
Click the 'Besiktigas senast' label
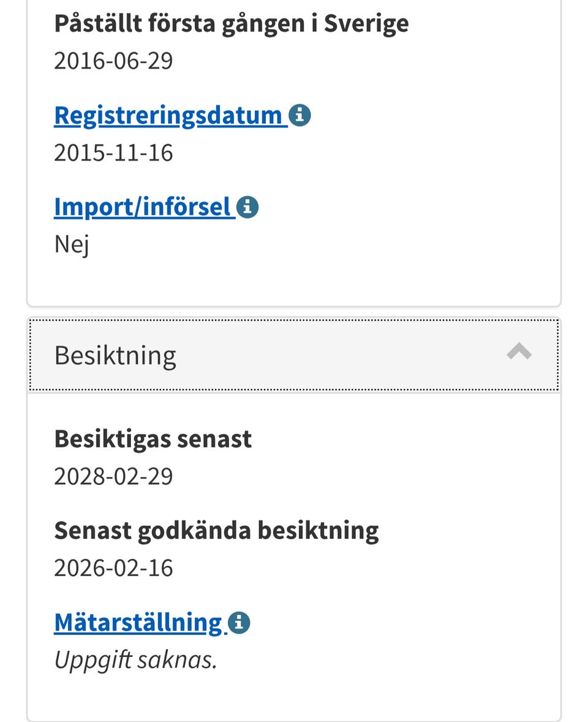153,439
